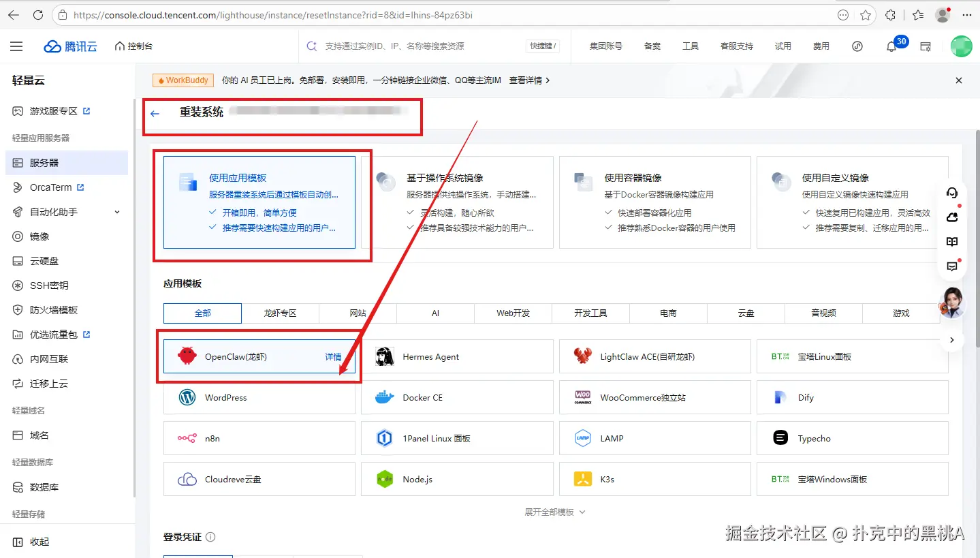Click the back arrow beside 重装系统

tap(155, 113)
